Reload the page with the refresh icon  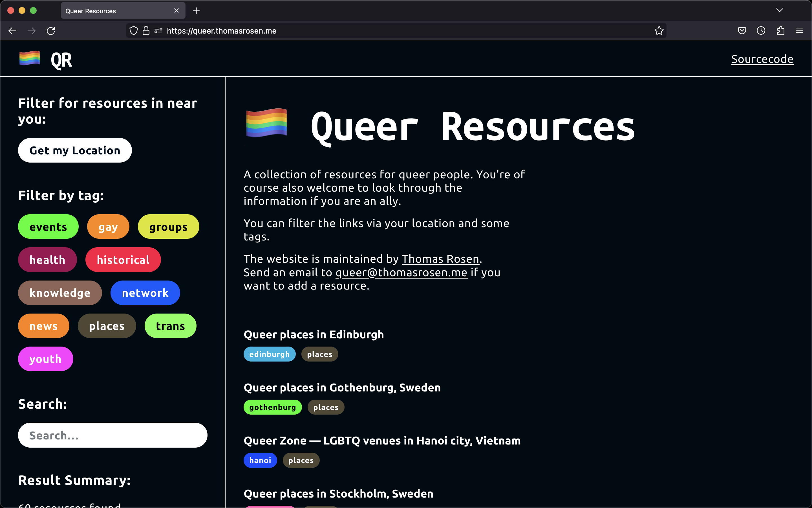(x=51, y=31)
